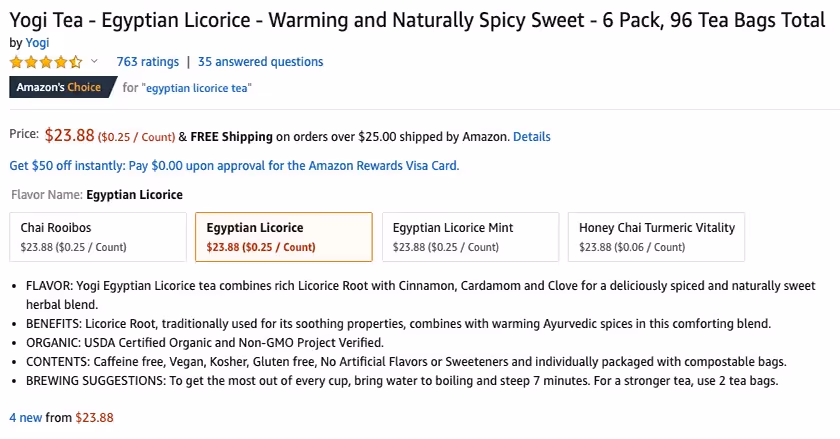Open the Amazon Rewards Visa $50 offer
The width and height of the screenshot is (840, 439).
tap(234, 166)
